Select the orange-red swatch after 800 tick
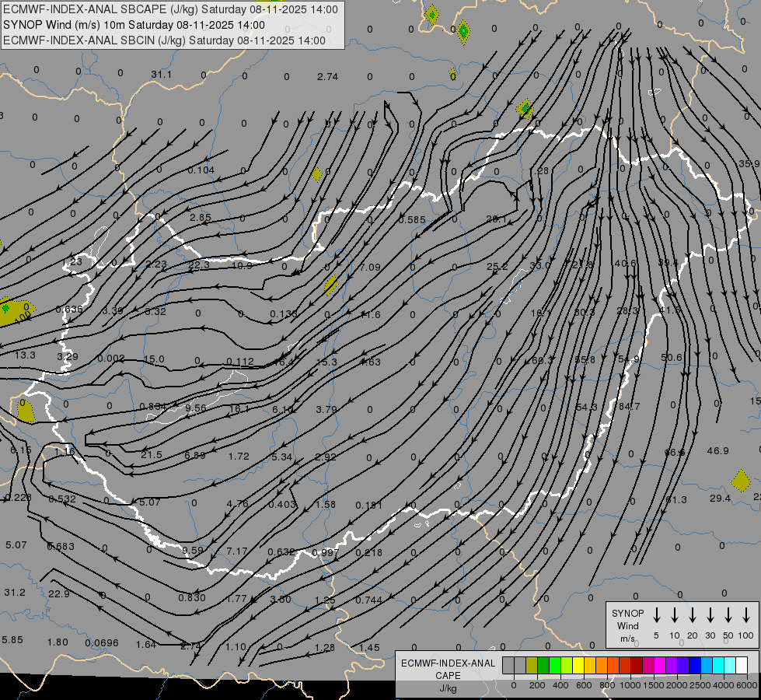The width and height of the screenshot is (761, 700). pyautogui.click(x=613, y=666)
